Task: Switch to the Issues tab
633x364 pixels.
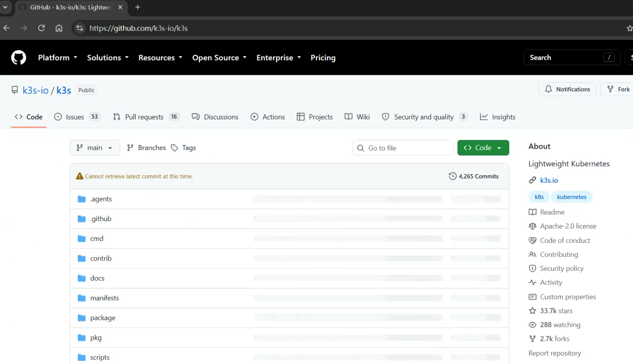Action: (77, 117)
